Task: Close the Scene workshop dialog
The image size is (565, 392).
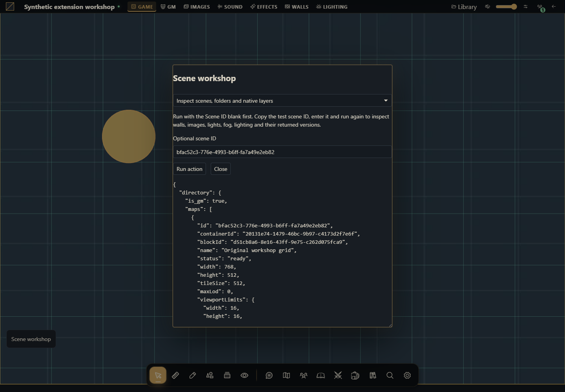Action: (x=221, y=169)
